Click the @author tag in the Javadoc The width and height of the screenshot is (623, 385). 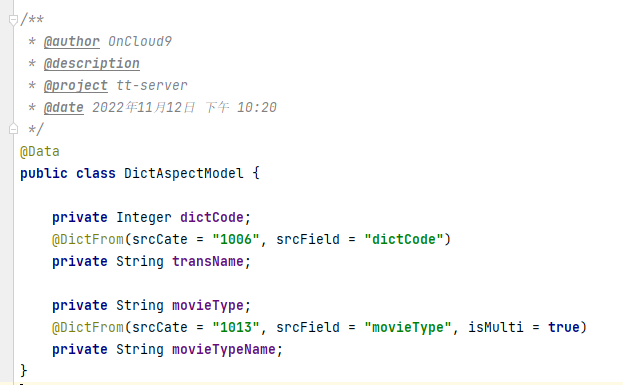point(72,41)
